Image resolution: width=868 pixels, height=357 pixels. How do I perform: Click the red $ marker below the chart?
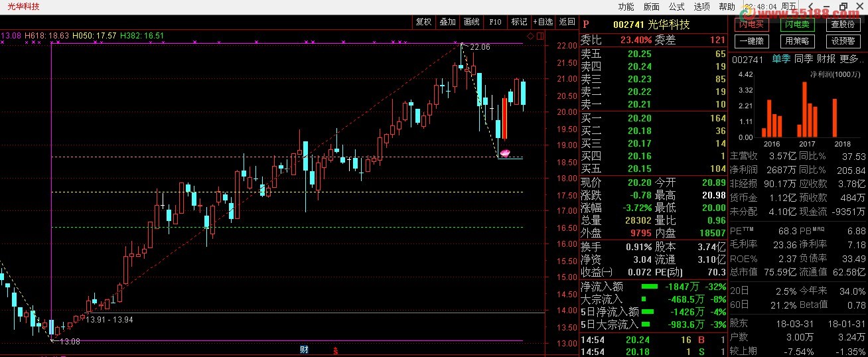coord(336,350)
